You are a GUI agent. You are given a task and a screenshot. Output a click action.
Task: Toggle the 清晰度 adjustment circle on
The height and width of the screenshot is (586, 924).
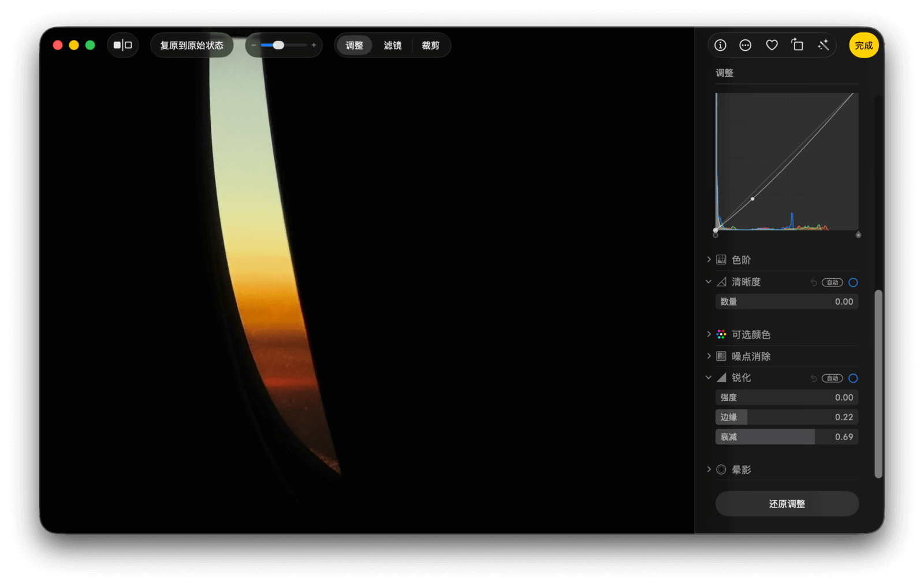853,282
